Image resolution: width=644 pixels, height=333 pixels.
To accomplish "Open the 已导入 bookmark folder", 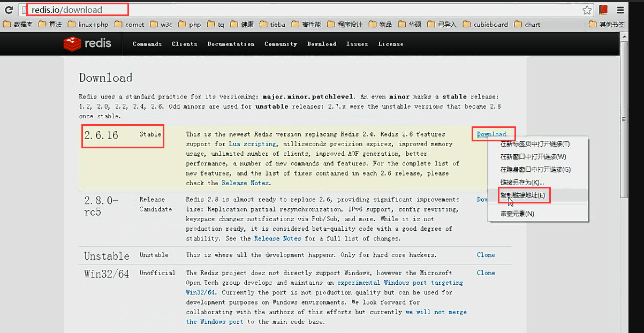I will point(442,24).
